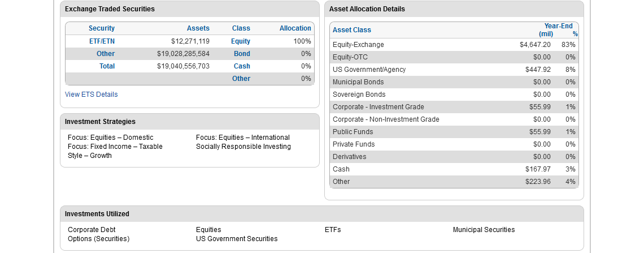The width and height of the screenshot is (644, 253).
Task: Click the Year-End (mil) column header
Action: (x=558, y=29)
